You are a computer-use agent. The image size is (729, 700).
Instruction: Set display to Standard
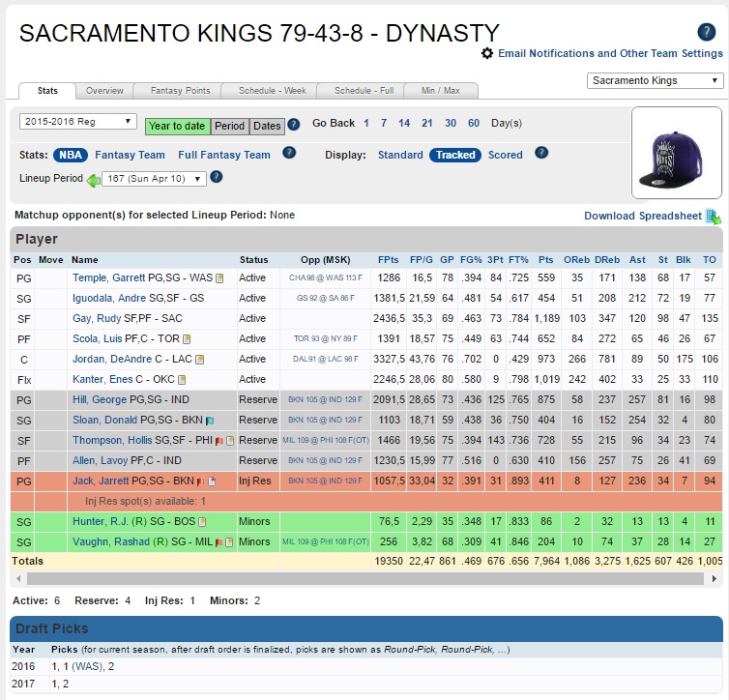click(x=400, y=155)
